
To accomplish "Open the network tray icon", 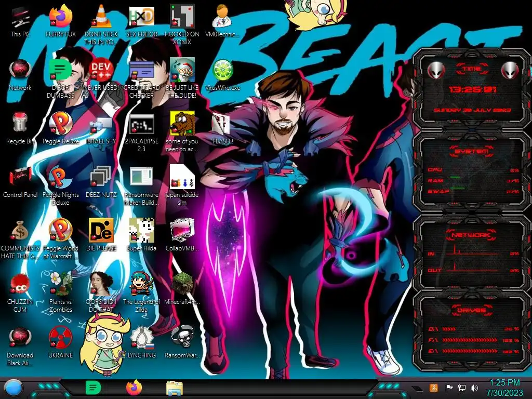I will pos(462,388).
